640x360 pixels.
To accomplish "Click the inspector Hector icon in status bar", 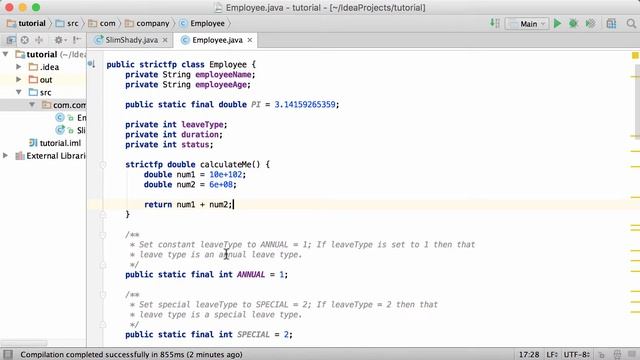I will click(617, 355).
